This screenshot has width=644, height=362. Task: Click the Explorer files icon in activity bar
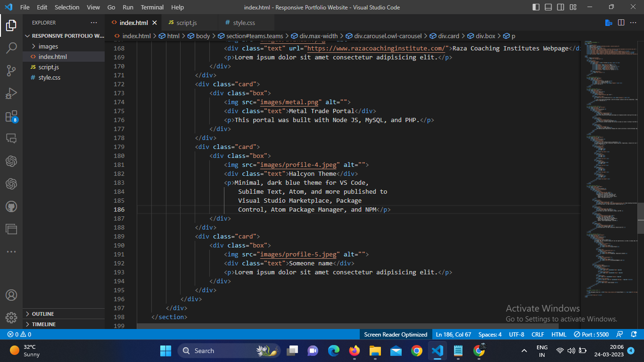point(11,25)
